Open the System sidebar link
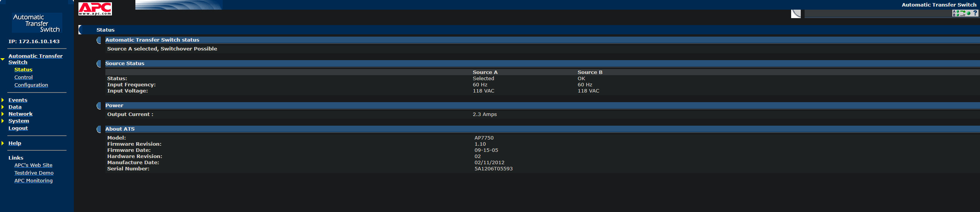Image resolution: width=980 pixels, height=212 pixels. tap(18, 121)
